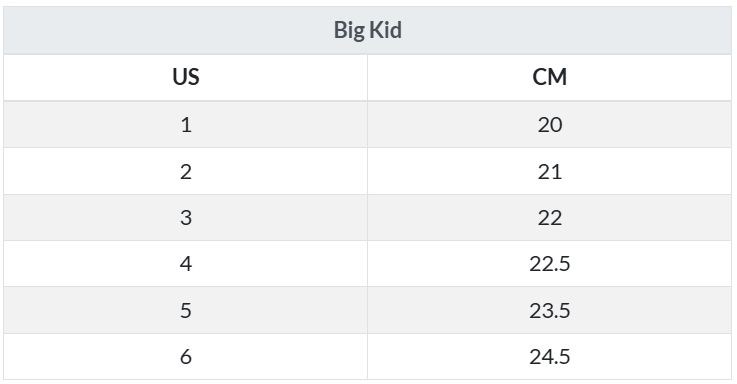Screen dimensions: 737x384
Task: Click the row with size 1 and 20
Action: point(368,125)
